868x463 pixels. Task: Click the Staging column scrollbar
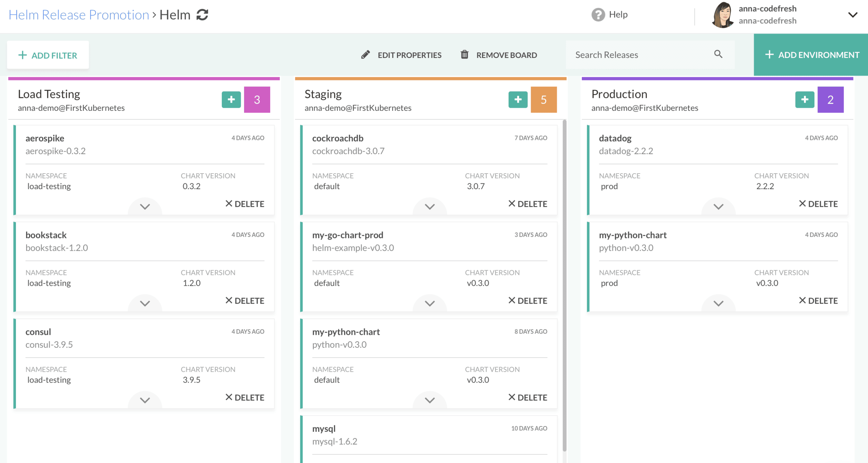coord(565,285)
